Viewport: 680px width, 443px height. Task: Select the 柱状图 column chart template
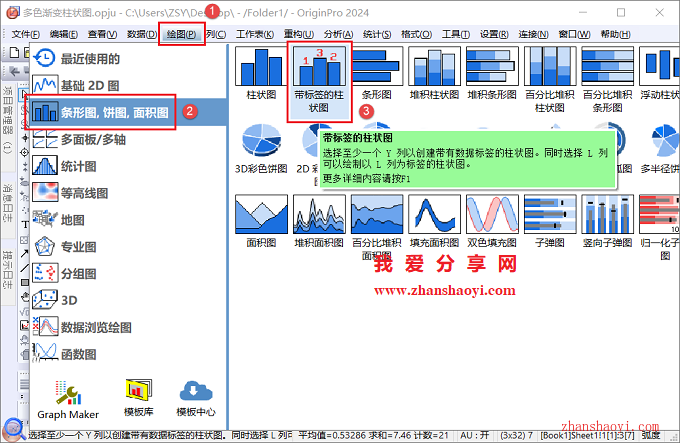click(x=261, y=73)
